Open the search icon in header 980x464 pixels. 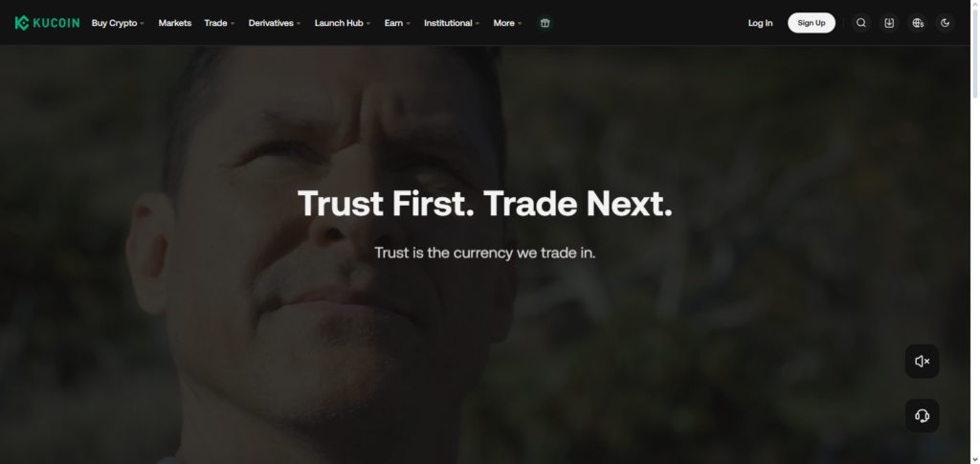861,23
